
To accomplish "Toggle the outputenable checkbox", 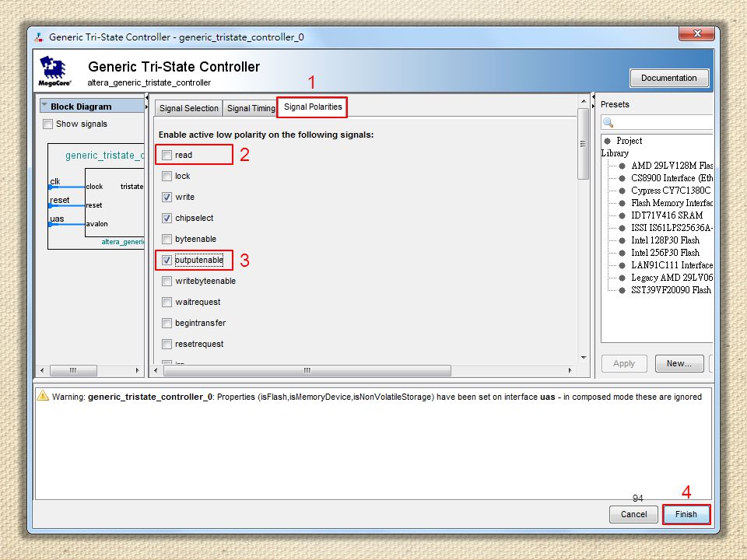I will click(x=167, y=260).
